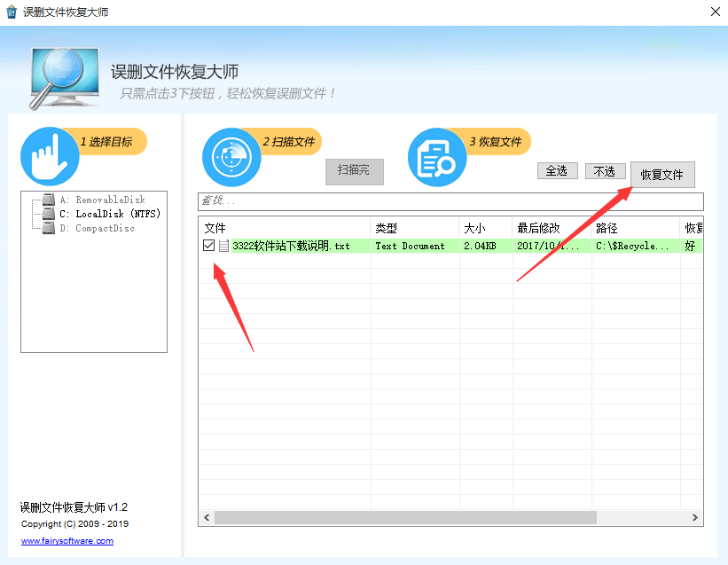Click the 恢复文件 recovery button
This screenshot has width=728, height=565.
(x=661, y=175)
